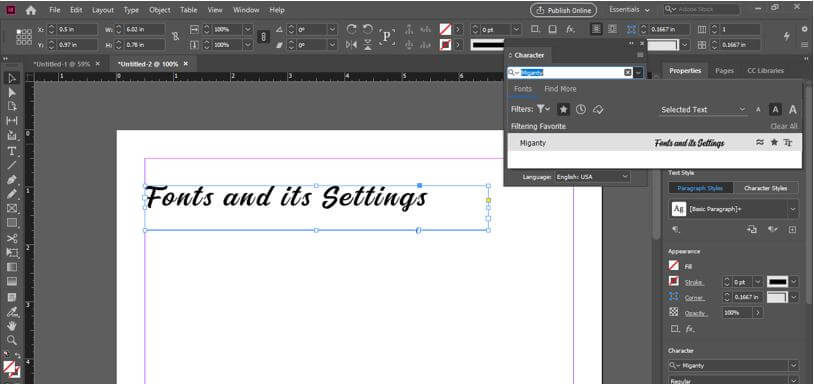The image size is (814, 384).
Task: Open the Essentials workspace dropdown
Action: click(629, 10)
